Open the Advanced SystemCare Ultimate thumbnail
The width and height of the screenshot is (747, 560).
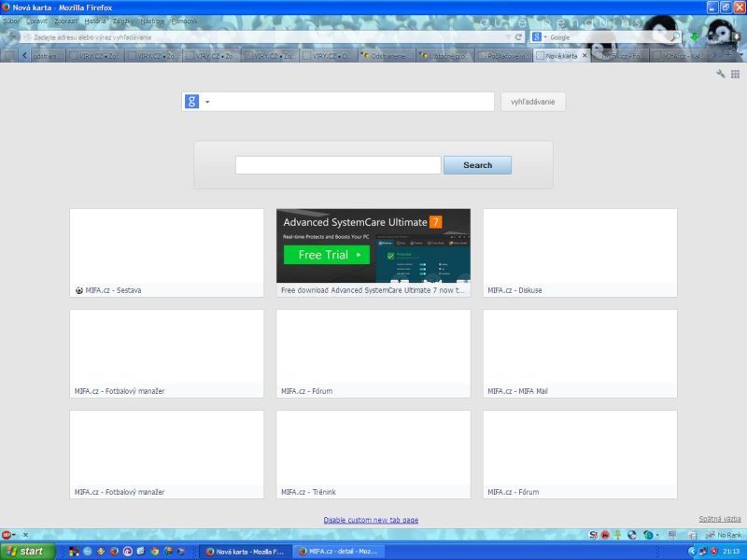(373, 245)
